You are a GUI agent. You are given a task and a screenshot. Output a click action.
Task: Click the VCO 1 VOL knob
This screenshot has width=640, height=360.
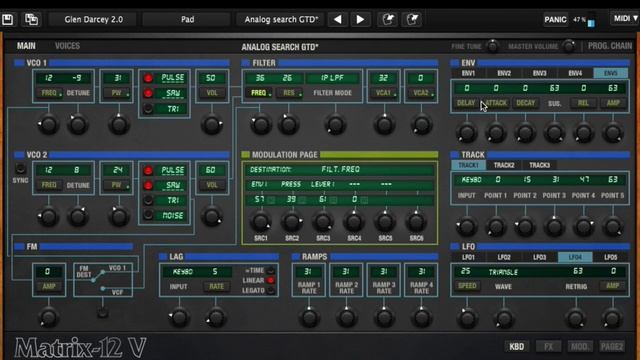(211, 124)
